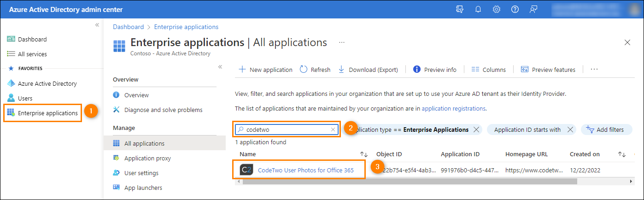Click the Dashboard breadcrumb link

[129, 27]
